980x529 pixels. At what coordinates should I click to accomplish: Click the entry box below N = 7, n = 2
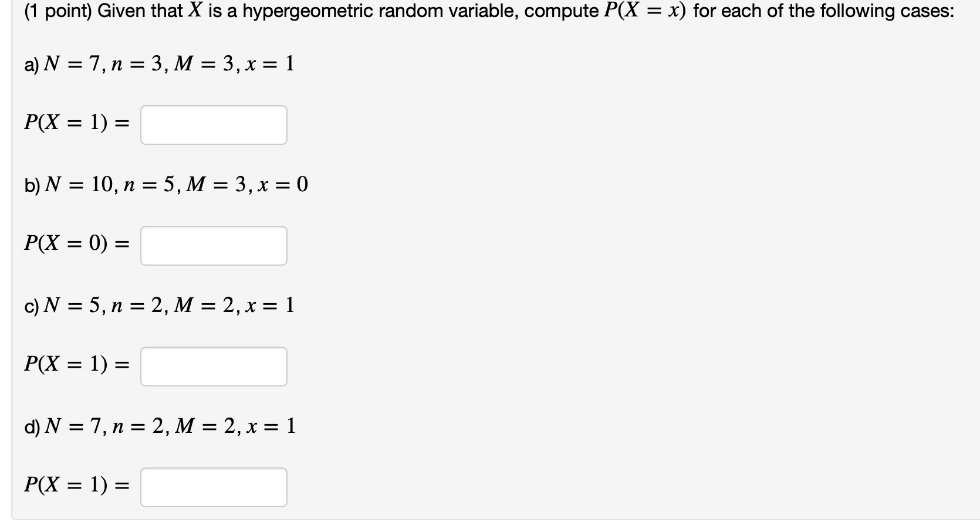(213, 487)
